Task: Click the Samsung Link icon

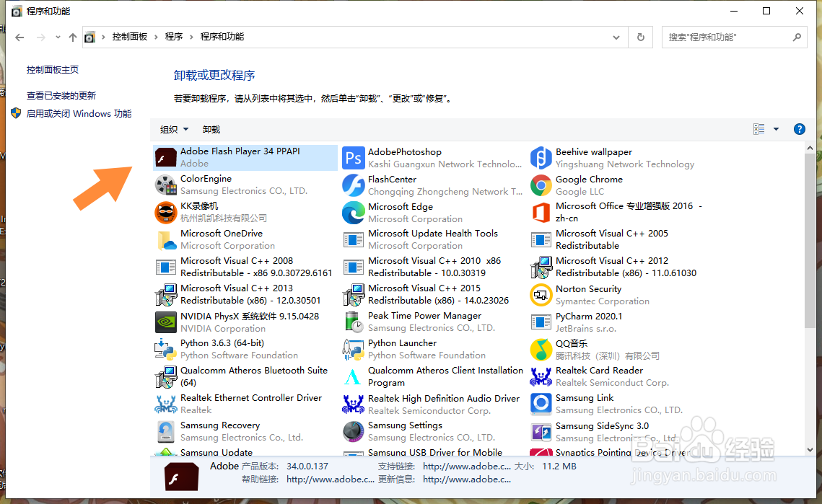Action: click(541, 404)
